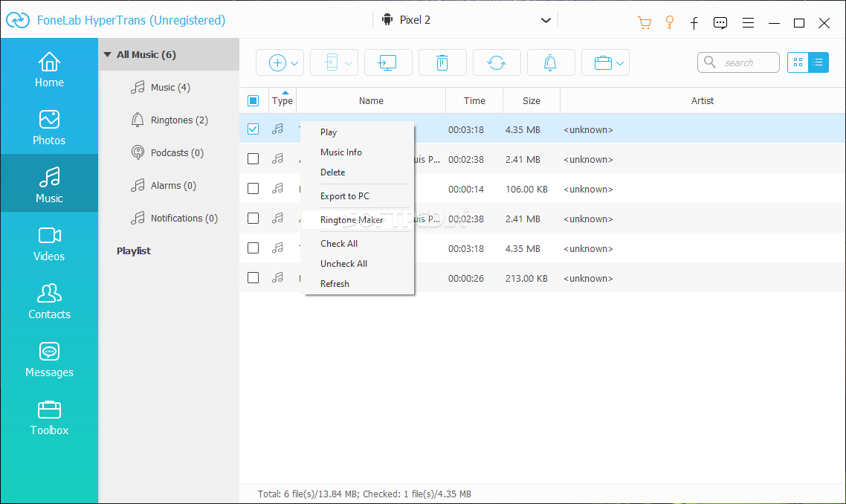Open the Contacts section

pos(49,302)
